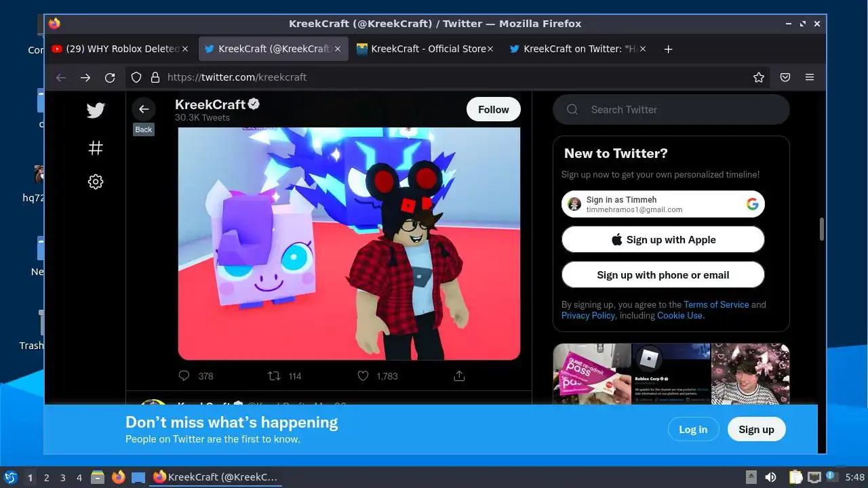Image resolution: width=868 pixels, height=488 pixels.
Task: Close the KreekCraft on Twitter tab
Action: pyautogui.click(x=643, y=49)
